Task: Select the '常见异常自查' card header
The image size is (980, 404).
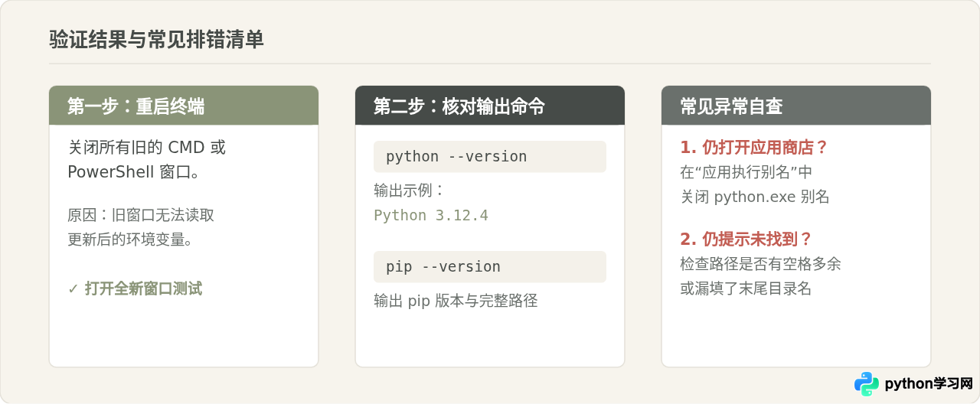Action: [796, 106]
